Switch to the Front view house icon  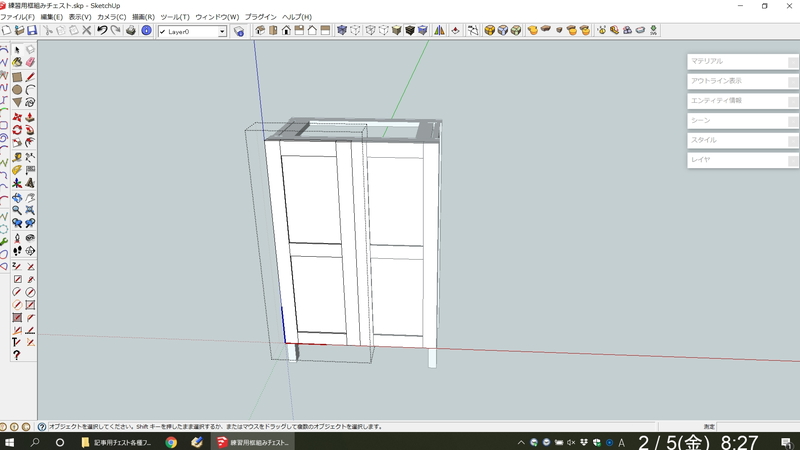[286, 31]
